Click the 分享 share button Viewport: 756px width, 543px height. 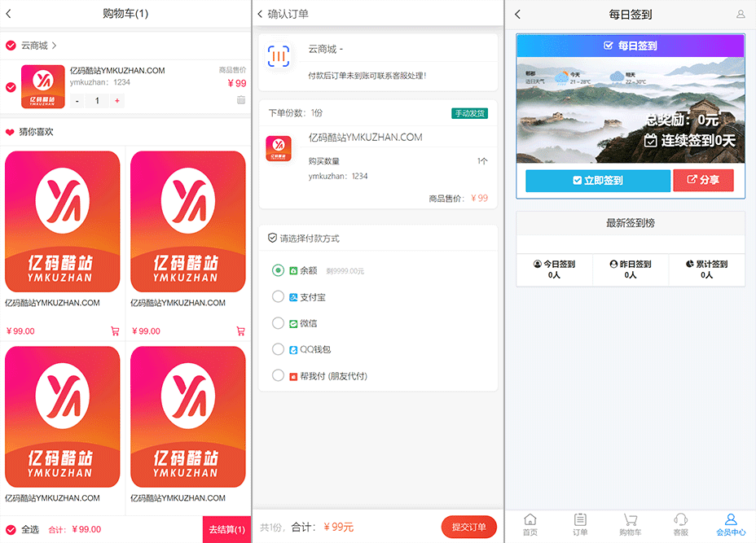(x=703, y=180)
